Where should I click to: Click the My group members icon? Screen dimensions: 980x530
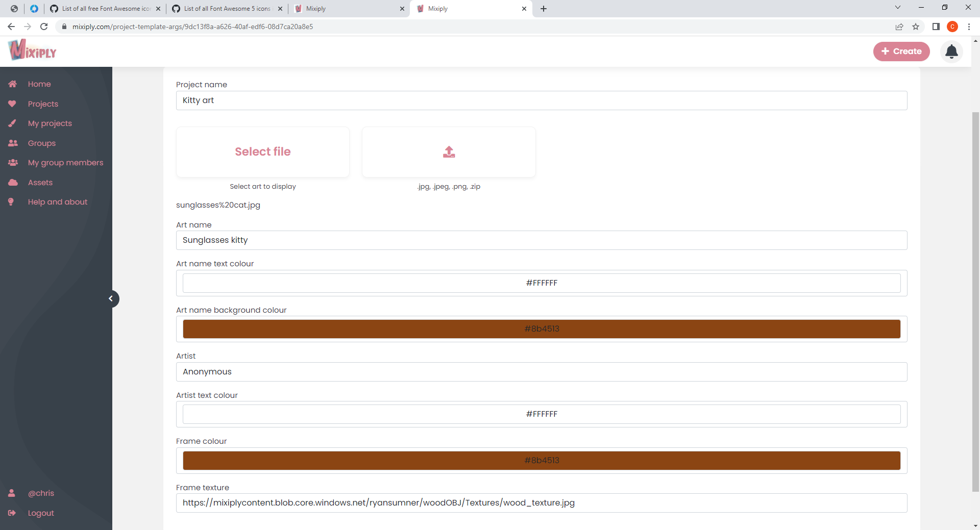(x=13, y=163)
